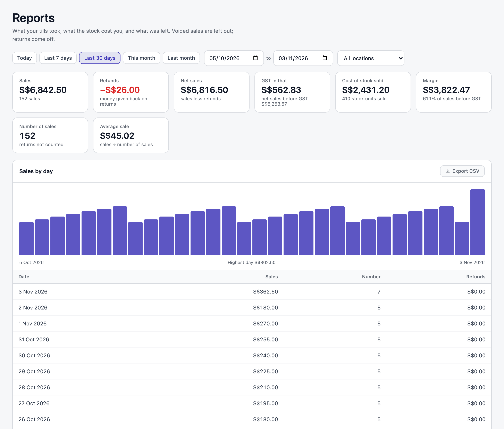Screen dimensions: 504x429
Task: Click number 7 in 3 Nov row
Action: point(379,292)
